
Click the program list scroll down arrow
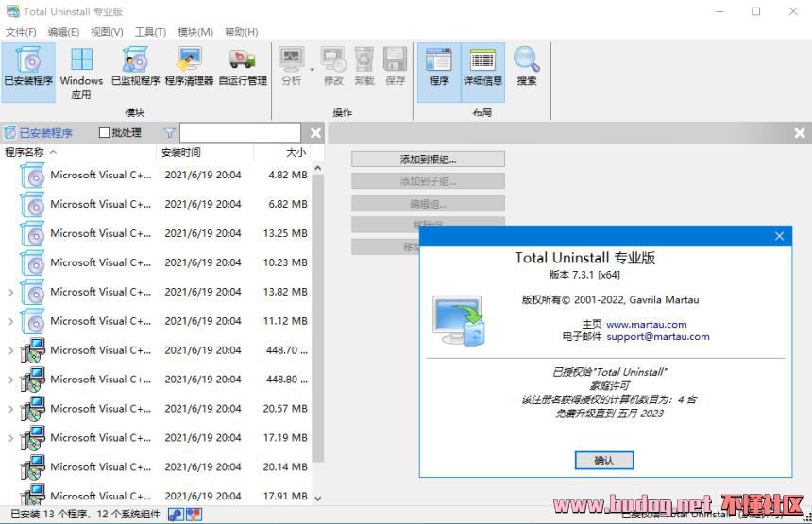point(318,499)
